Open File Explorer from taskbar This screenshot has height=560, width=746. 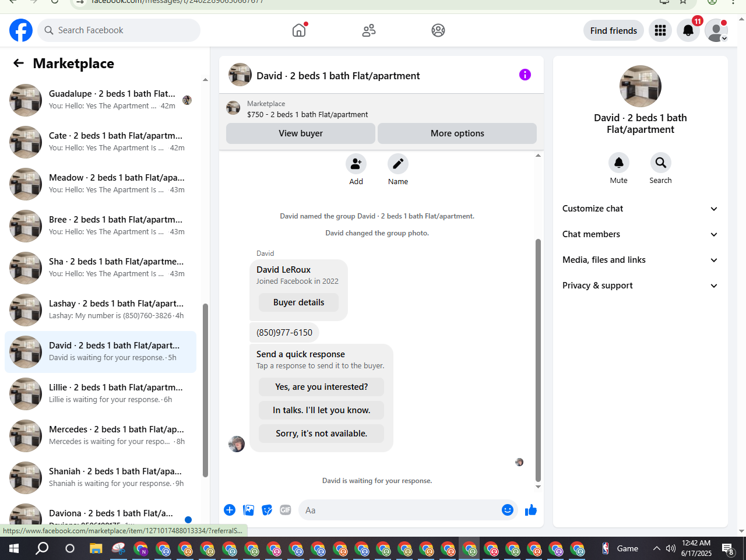[96, 548]
